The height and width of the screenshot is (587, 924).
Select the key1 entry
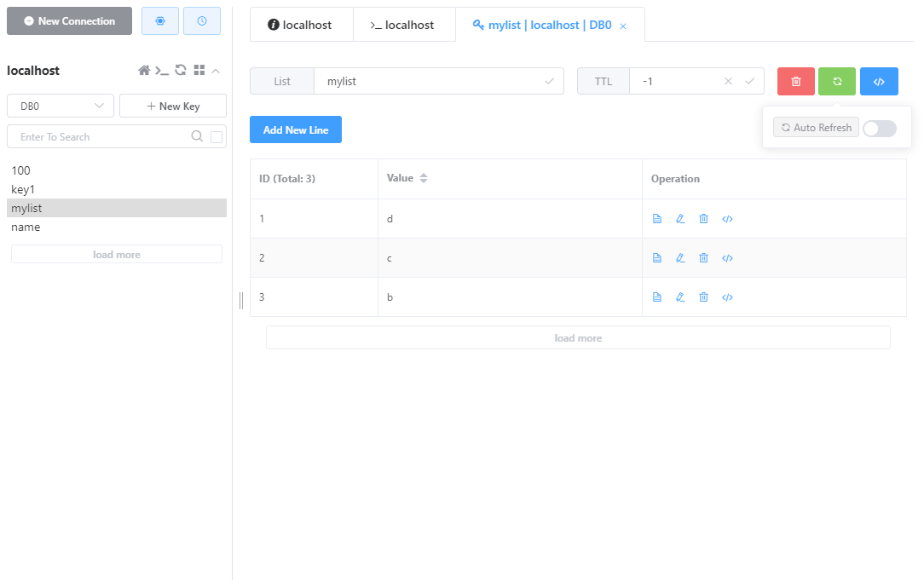[x=117, y=190]
